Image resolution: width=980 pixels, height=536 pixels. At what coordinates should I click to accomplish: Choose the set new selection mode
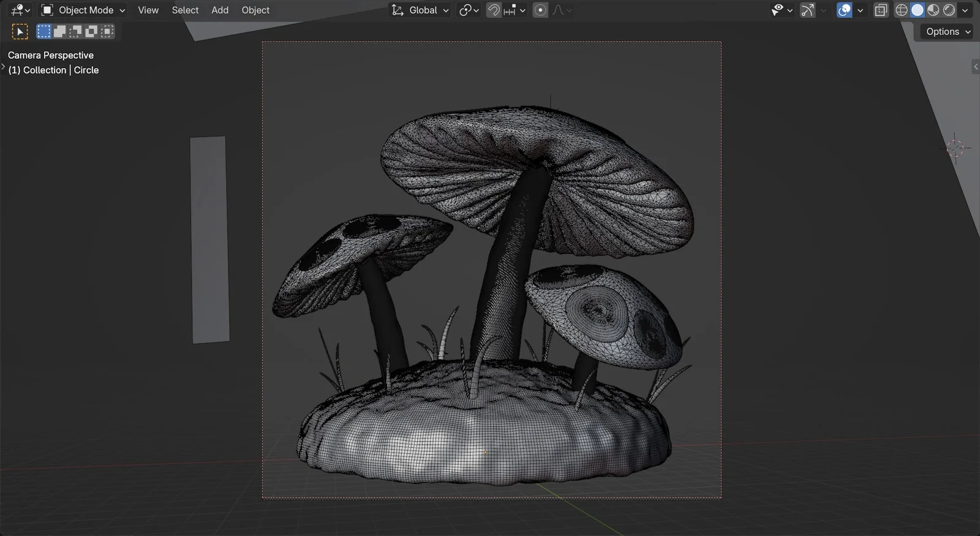click(x=43, y=31)
